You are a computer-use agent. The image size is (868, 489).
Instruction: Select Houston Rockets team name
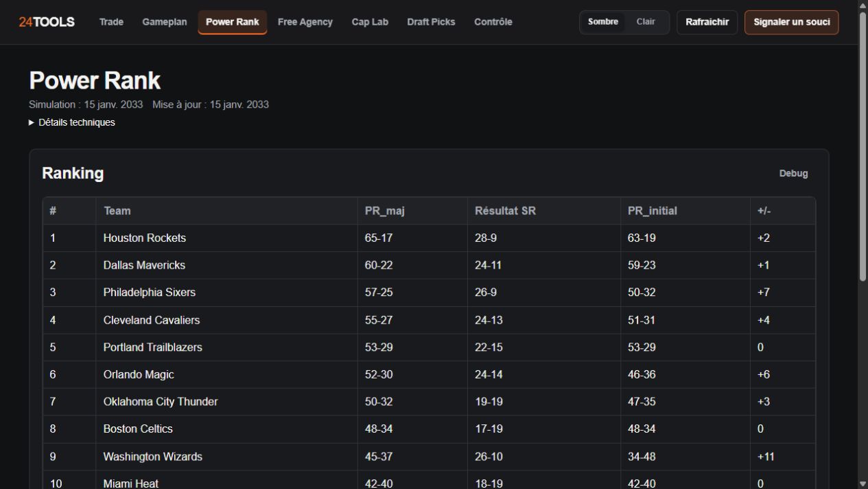pos(145,238)
